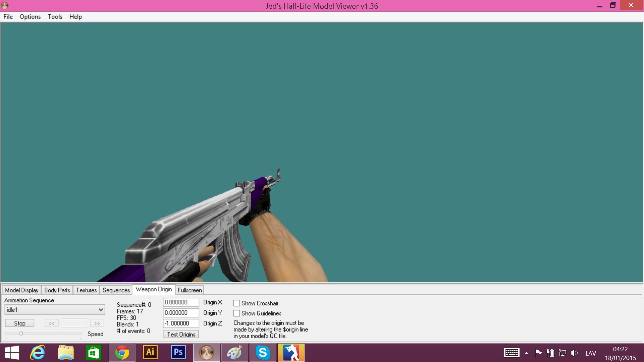Open File Explorer folder icon in taskbar
This screenshot has width=644, height=362.
point(66,353)
